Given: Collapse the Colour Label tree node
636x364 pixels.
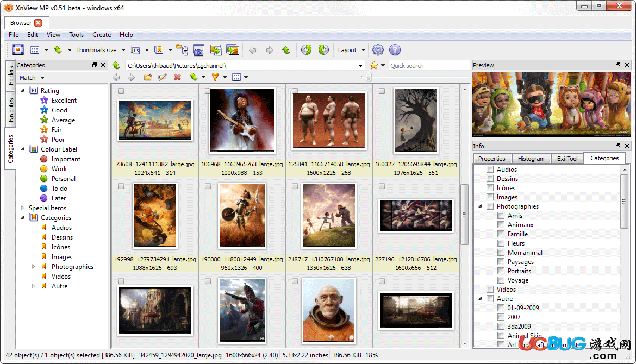Looking at the screenshot, I should (x=23, y=149).
